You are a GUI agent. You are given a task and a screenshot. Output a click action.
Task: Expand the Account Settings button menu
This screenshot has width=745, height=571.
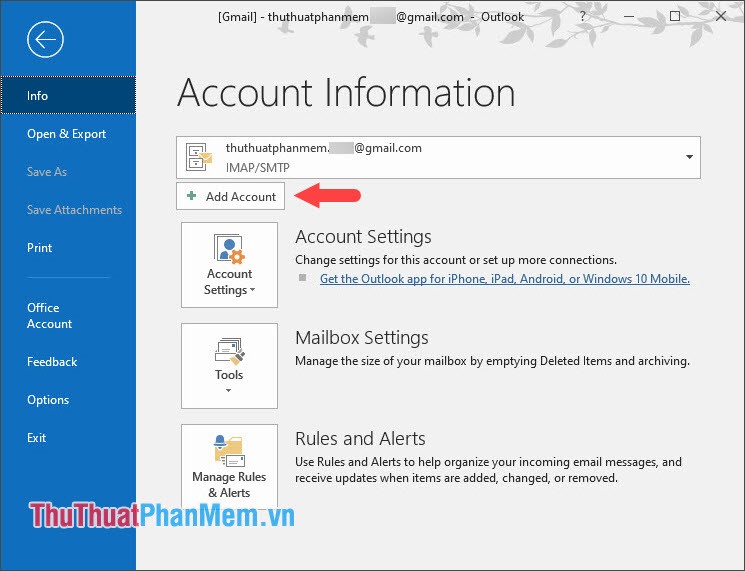coord(229,265)
